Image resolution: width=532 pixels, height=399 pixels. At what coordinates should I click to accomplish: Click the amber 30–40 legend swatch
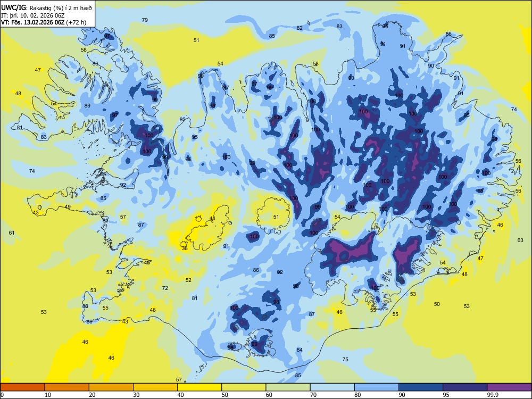[x=155, y=387]
